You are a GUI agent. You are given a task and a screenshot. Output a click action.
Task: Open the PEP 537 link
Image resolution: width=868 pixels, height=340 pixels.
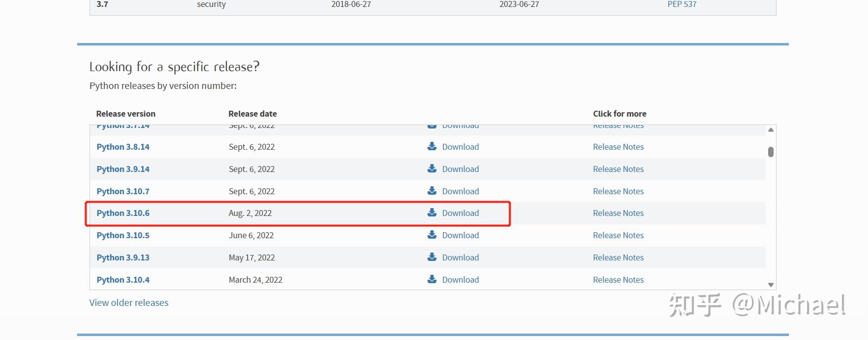[x=682, y=4]
